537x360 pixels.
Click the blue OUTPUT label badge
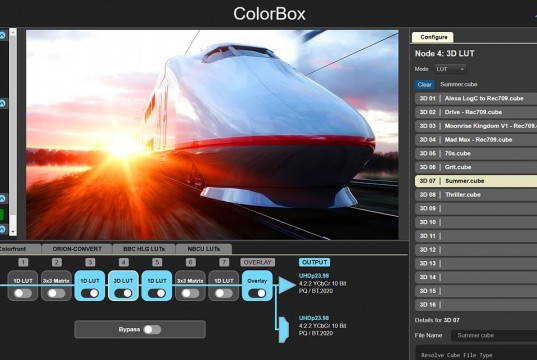(x=314, y=262)
